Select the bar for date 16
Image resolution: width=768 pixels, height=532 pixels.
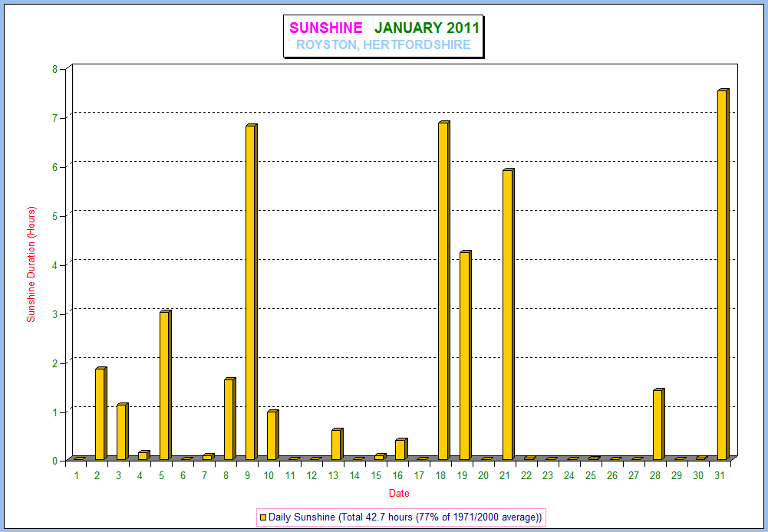pos(401,448)
